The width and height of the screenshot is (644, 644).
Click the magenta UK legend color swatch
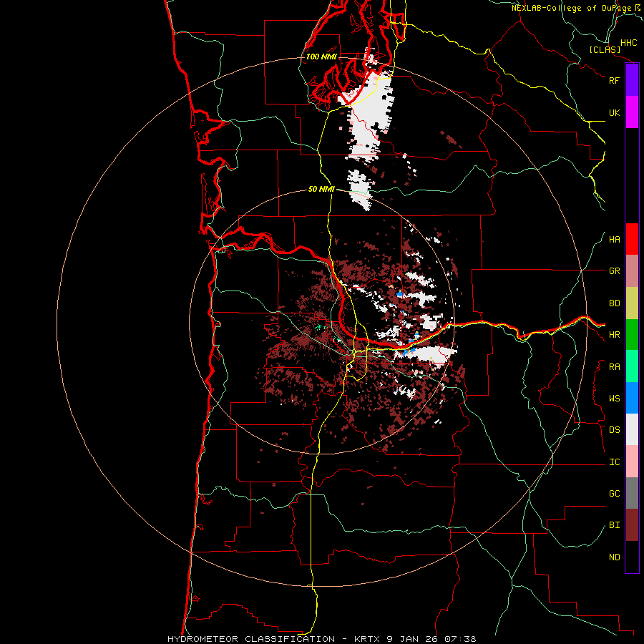point(632,112)
